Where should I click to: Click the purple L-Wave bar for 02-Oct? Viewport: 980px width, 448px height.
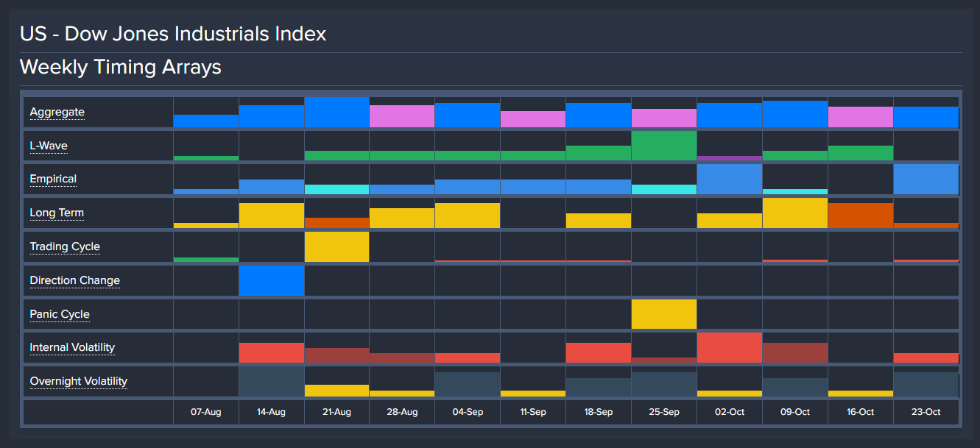[729, 158]
